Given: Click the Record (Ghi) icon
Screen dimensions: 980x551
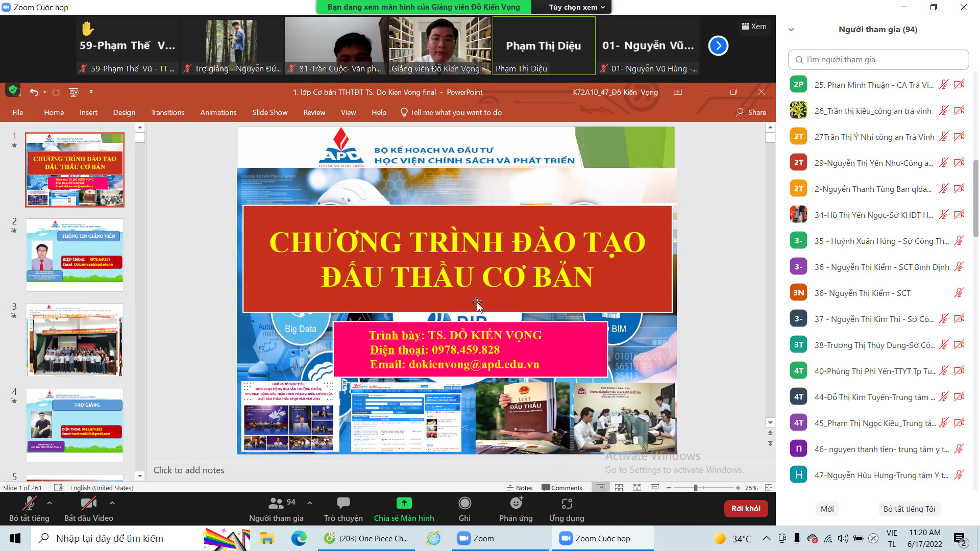Looking at the screenshot, I should (464, 504).
